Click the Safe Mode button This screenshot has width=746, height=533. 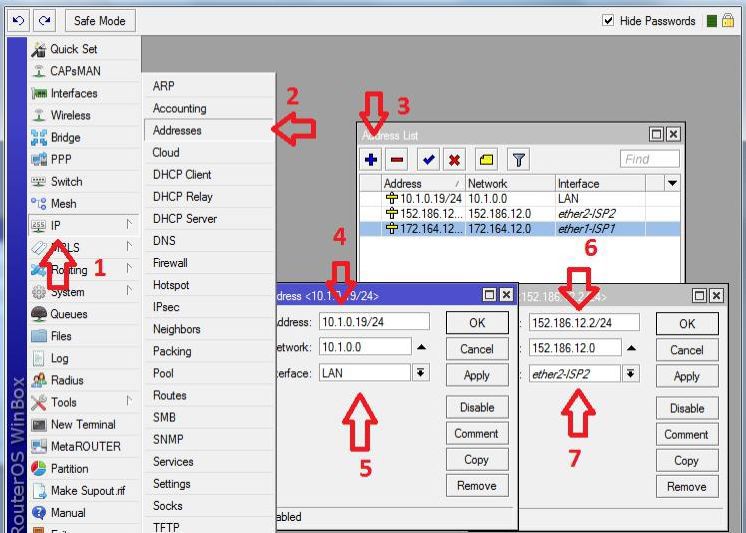pyautogui.click(x=99, y=21)
